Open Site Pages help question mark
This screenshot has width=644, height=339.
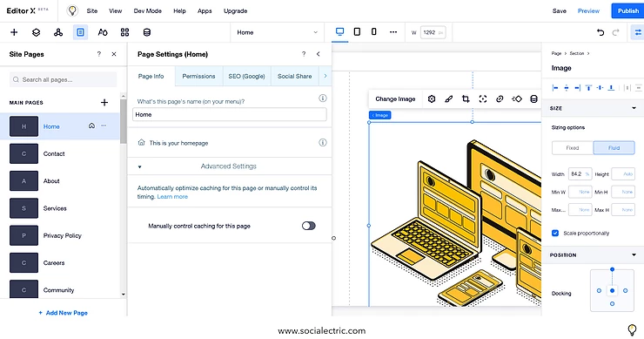coord(98,54)
